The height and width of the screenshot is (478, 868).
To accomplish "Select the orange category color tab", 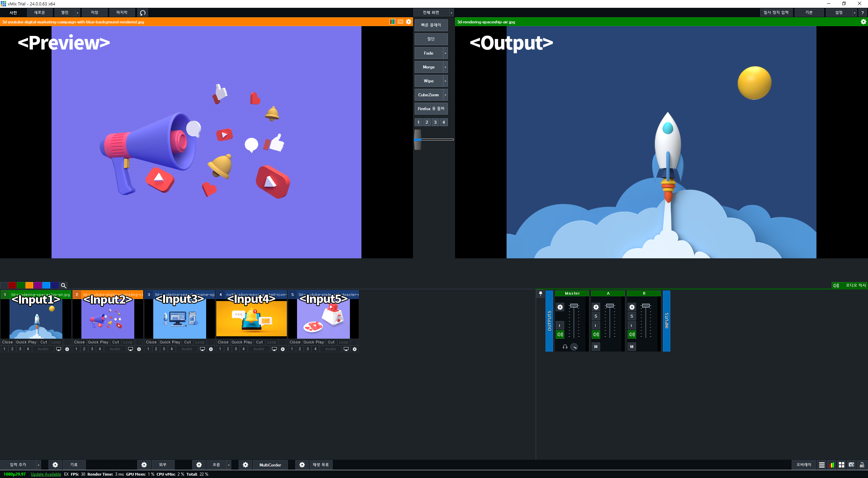I will pyautogui.click(x=29, y=285).
